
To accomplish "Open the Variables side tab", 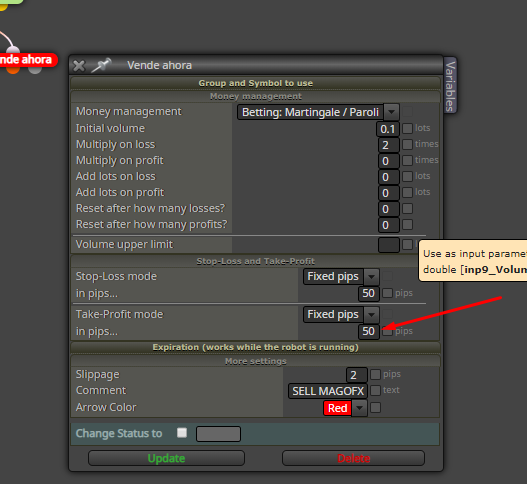I will 450,86.
